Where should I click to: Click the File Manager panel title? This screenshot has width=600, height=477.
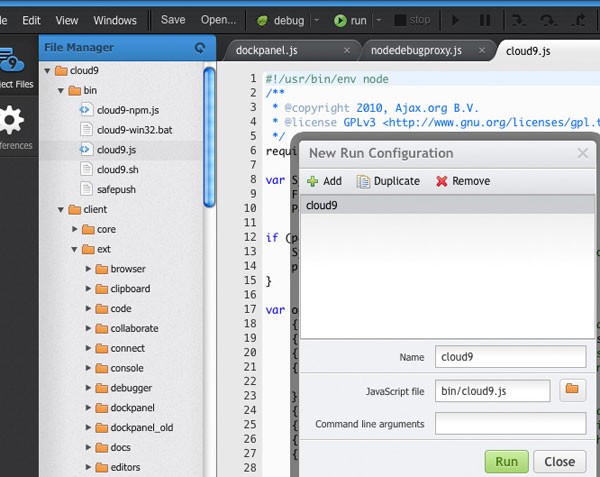pos(79,48)
